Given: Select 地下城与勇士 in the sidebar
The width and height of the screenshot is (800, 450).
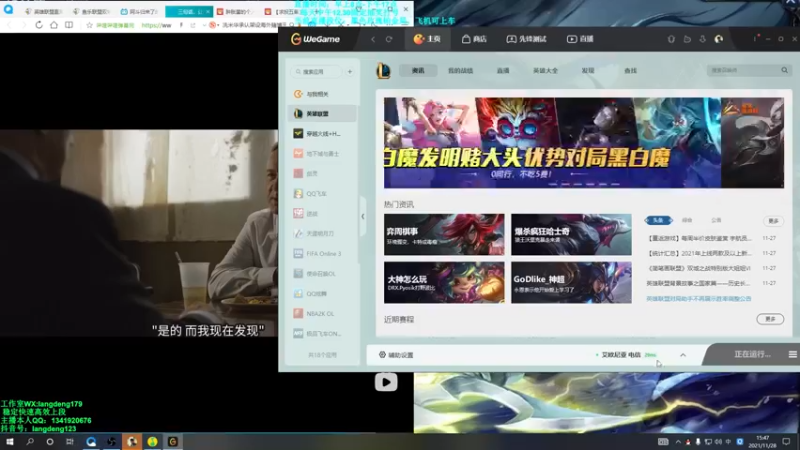Looking at the screenshot, I should (x=322, y=154).
